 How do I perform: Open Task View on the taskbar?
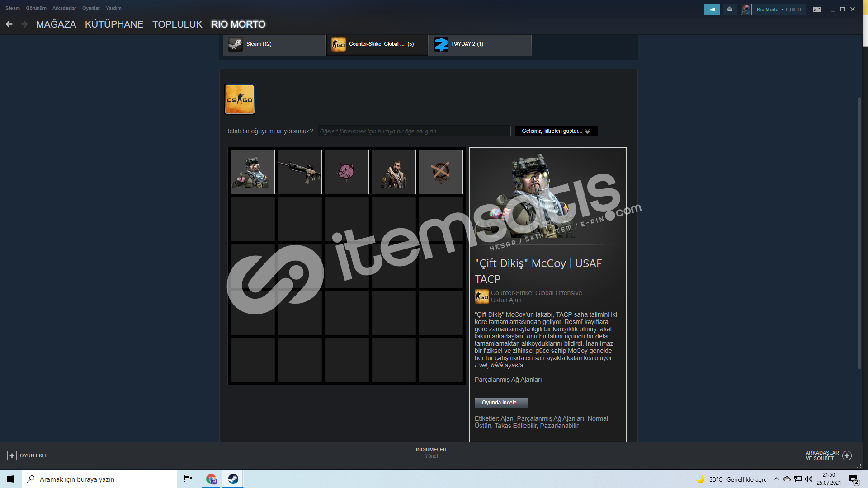click(x=188, y=479)
